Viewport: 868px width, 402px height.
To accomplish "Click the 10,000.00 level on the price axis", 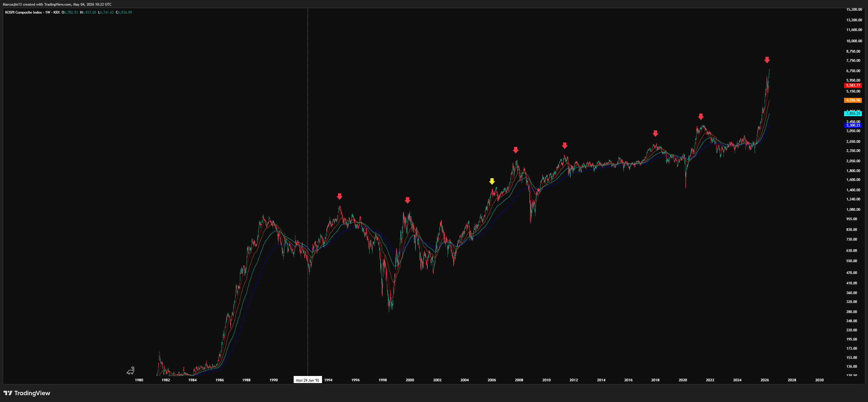I will [x=854, y=41].
